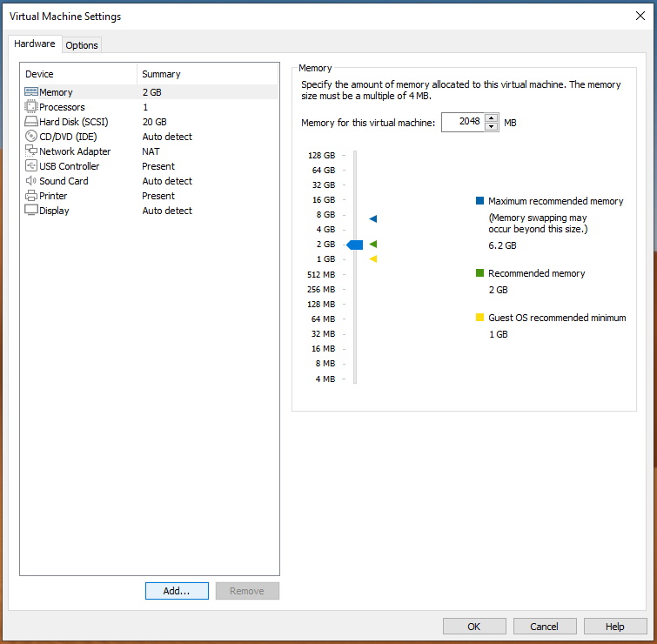Click the yellow guest OS minimum marker
Viewport: 657px width, 644px height.
pos(373,259)
